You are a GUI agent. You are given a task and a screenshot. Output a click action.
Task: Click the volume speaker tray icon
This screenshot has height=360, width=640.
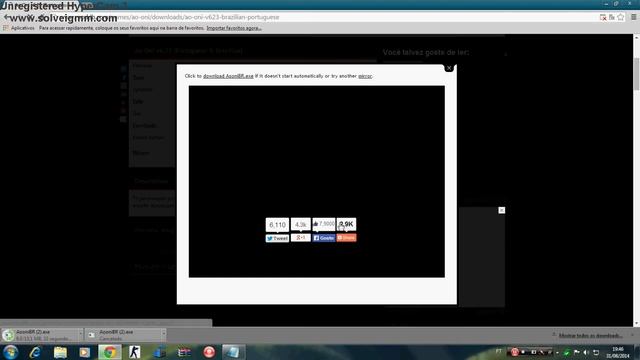coord(586,352)
